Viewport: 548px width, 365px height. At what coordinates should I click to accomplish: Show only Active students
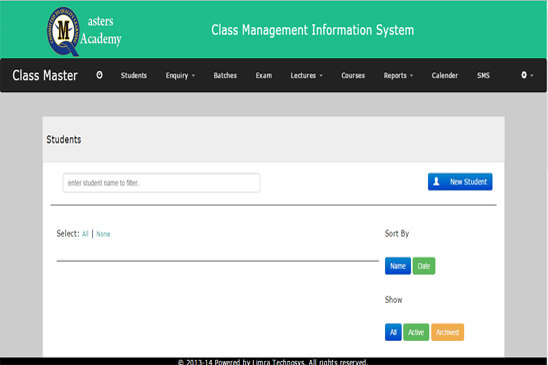coord(416,332)
